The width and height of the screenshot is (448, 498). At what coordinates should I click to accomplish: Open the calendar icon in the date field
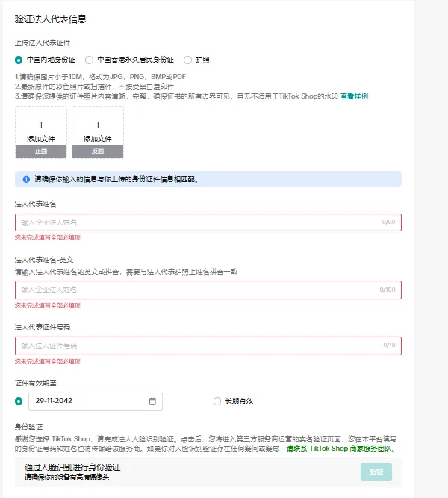[152, 401]
